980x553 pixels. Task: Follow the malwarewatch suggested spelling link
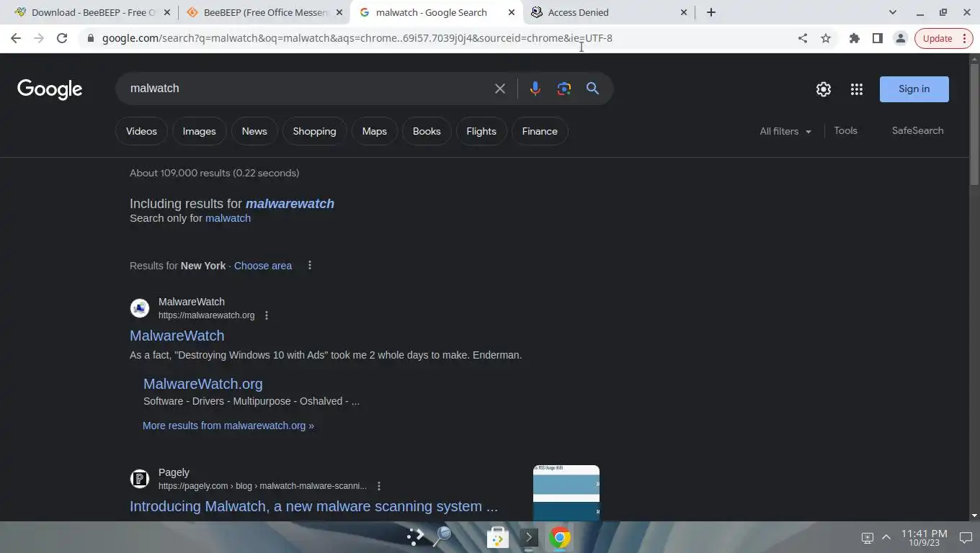click(290, 204)
